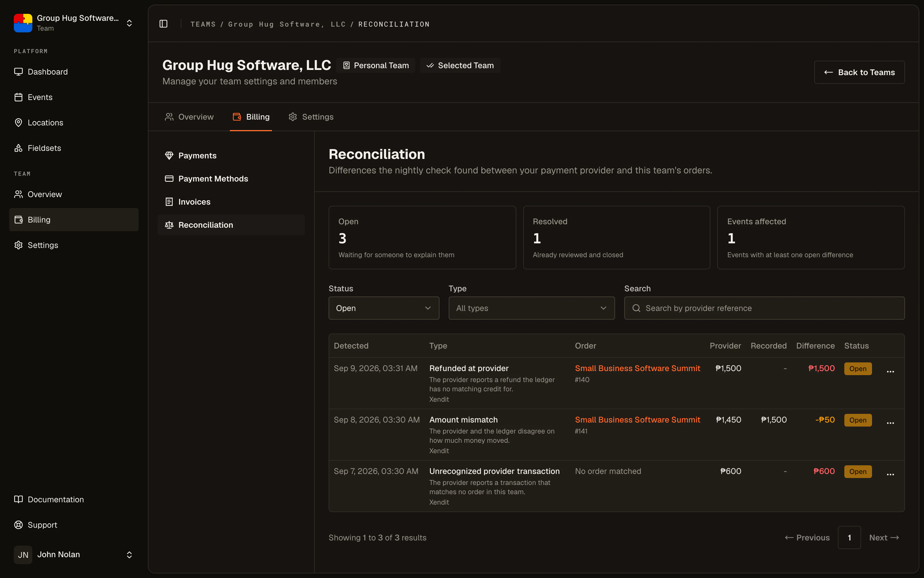Click the Group Hug Software, LLC breadcrumb
The image size is (924, 578).
click(x=287, y=24)
